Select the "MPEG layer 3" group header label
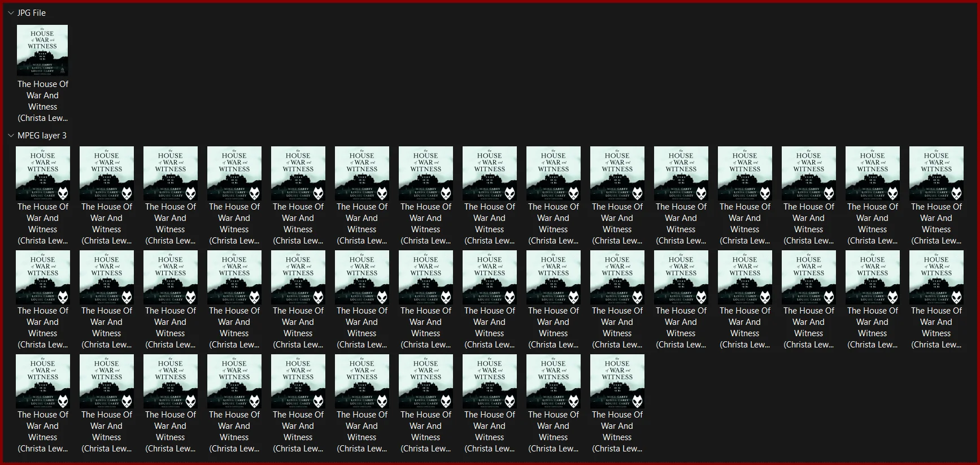Screen dimensions: 980x465 tap(42, 136)
